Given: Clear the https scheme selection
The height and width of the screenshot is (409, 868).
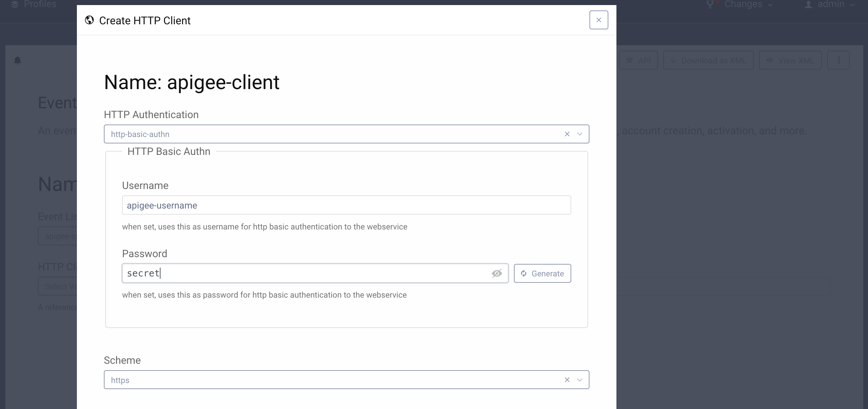Looking at the screenshot, I should pyautogui.click(x=567, y=380).
